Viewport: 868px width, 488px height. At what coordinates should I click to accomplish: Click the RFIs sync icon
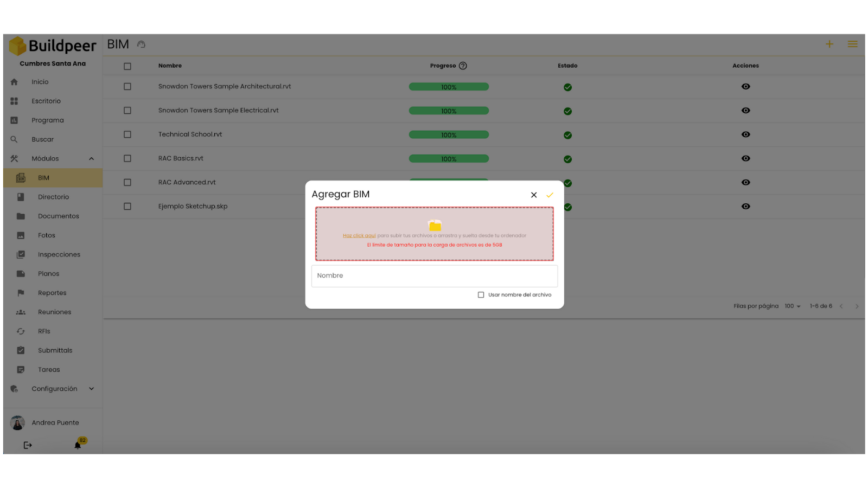coord(21,331)
